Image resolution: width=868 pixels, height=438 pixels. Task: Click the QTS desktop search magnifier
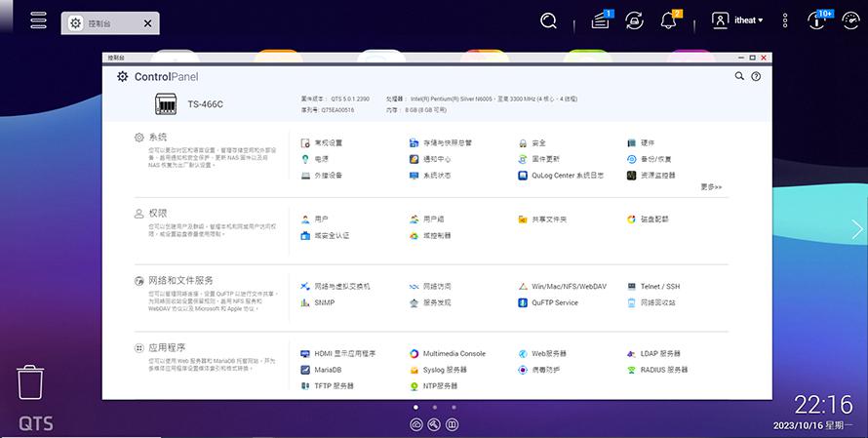click(x=548, y=21)
